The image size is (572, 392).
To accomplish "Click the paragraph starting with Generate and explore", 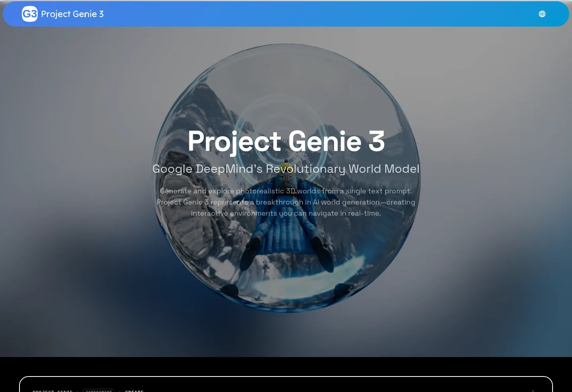I will click(286, 202).
